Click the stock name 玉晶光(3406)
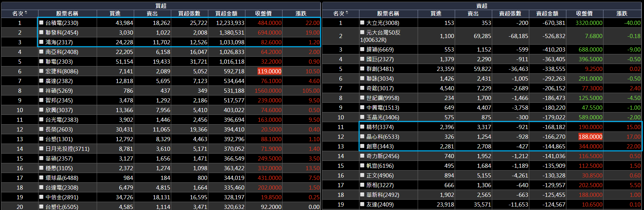 coord(383,117)
